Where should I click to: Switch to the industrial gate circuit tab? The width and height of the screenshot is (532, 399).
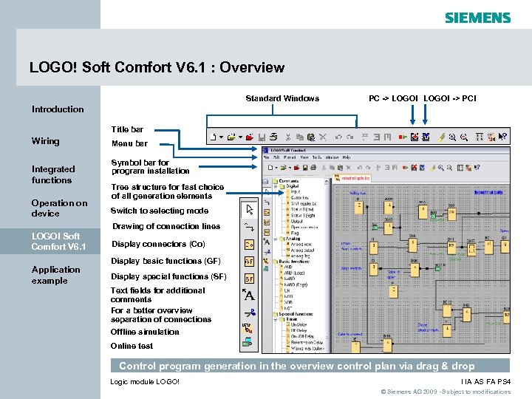pos(352,178)
